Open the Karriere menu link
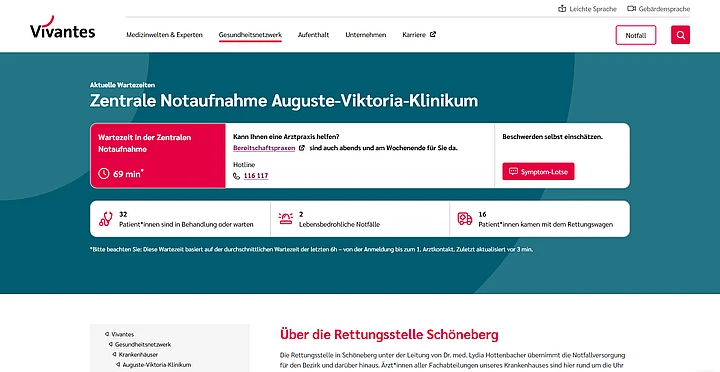The height and width of the screenshot is (372, 720). pyautogui.click(x=414, y=35)
